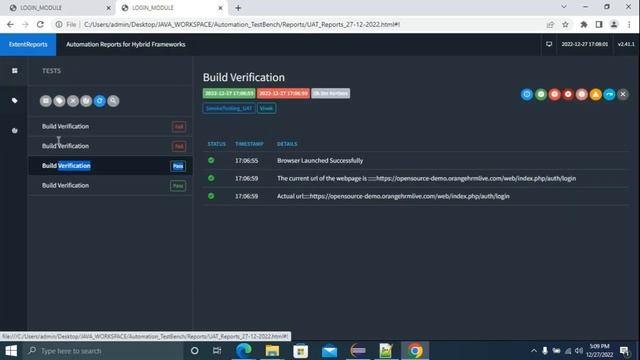Click 'The current url of the webpage' detail

click(427, 178)
